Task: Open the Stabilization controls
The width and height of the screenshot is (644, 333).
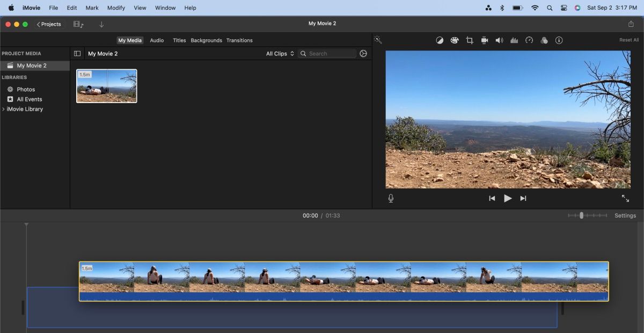Action: pyautogui.click(x=484, y=40)
